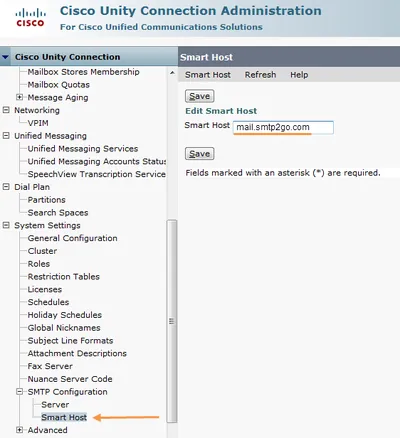Open Nuance Server Code
This screenshot has height=438, width=400.
70,379
